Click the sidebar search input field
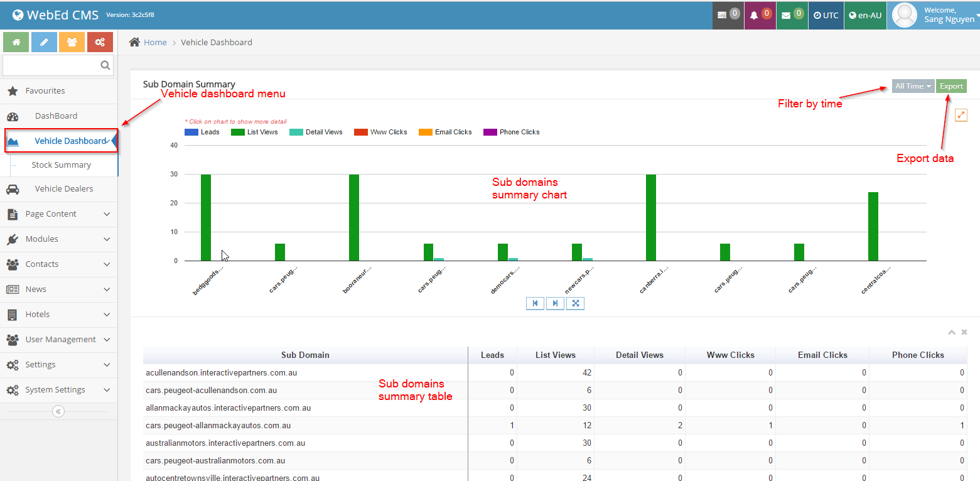980x481 pixels. coord(51,65)
